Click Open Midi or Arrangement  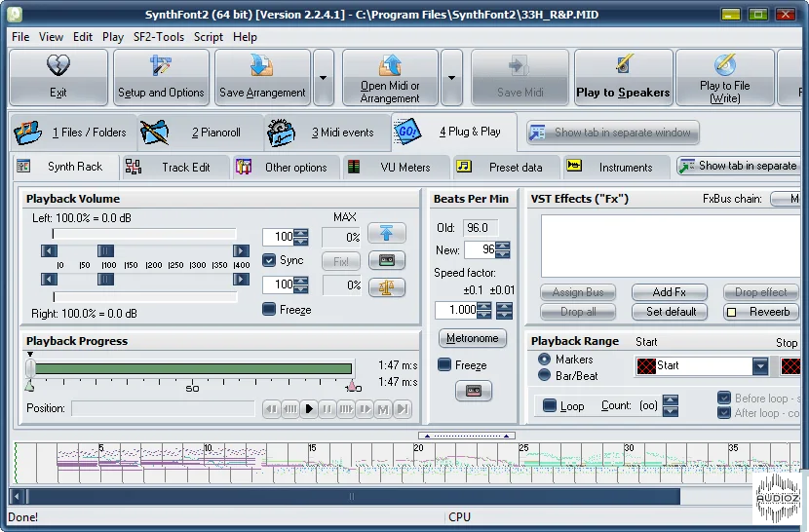point(390,77)
